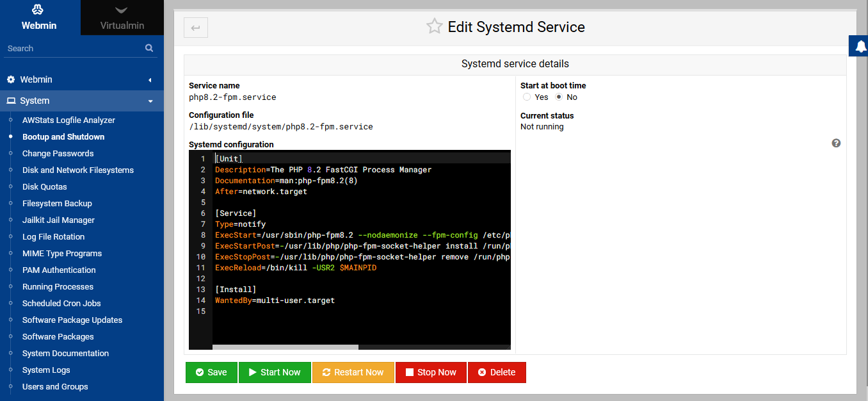Click the [Service] line in editor
Image resolution: width=868 pixels, height=401 pixels.
(236, 213)
